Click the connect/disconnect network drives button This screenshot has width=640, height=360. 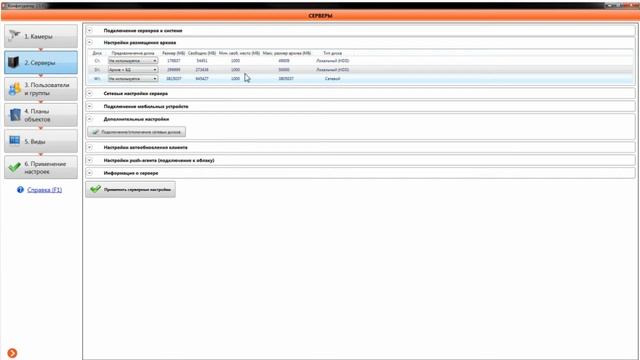pyautogui.click(x=137, y=132)
